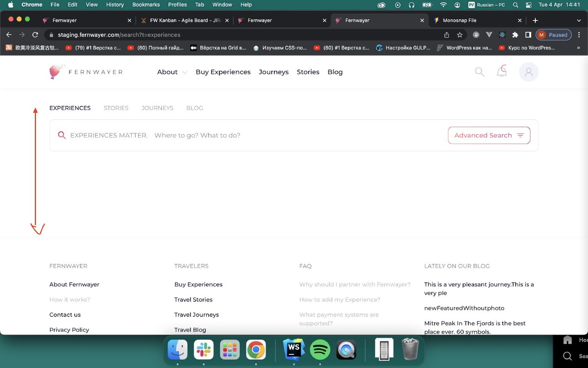Switch to the JOURNEYS search tab

click(157, 108)
